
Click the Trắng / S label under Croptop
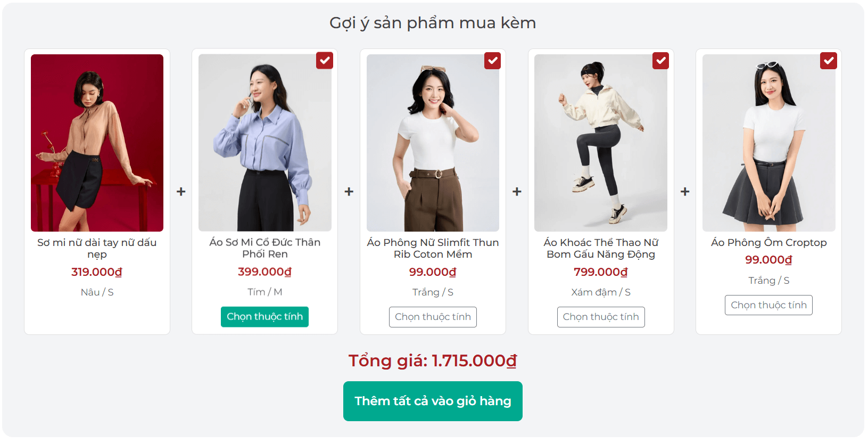[768, 280]
